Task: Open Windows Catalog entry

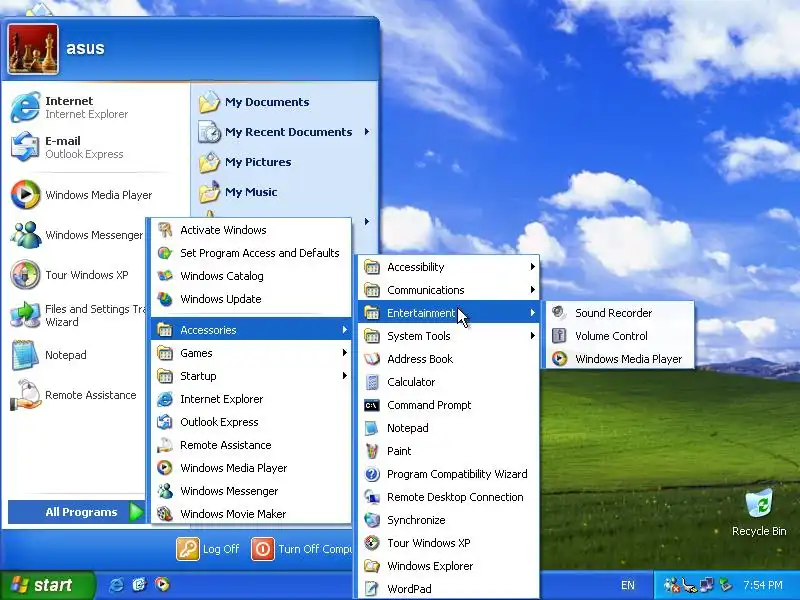Action: point(251,276)
